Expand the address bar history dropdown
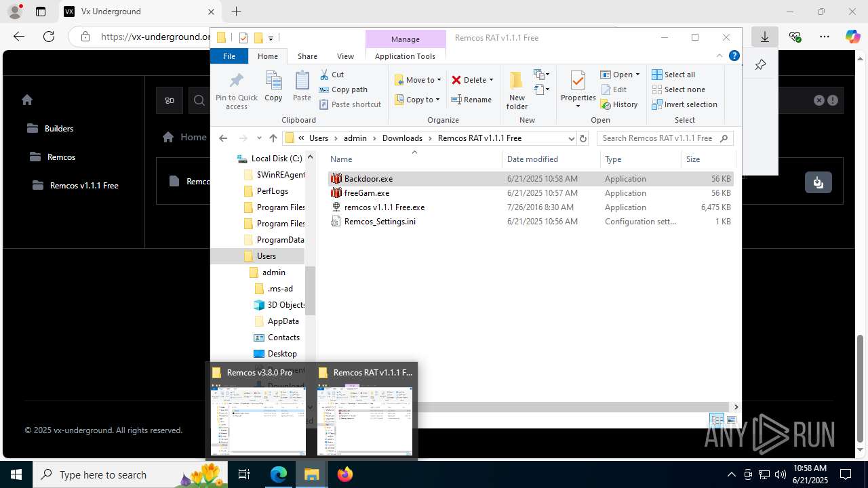 point(571,138)
